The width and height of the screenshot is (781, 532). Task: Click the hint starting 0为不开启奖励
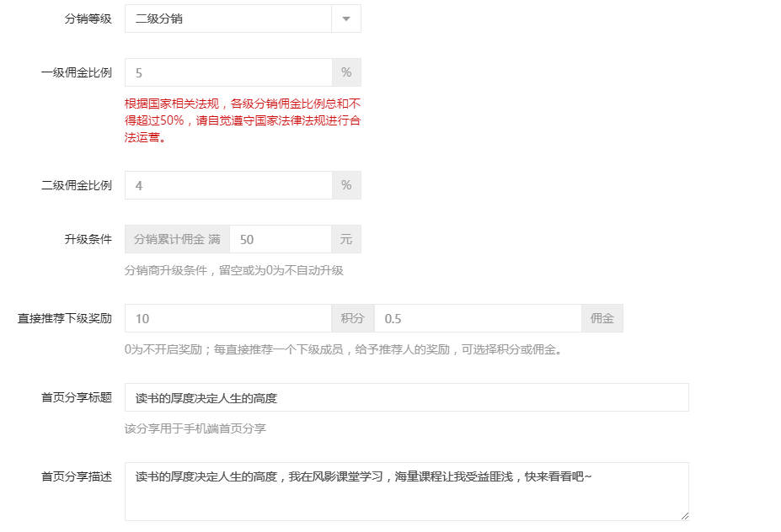coord(344,350)
